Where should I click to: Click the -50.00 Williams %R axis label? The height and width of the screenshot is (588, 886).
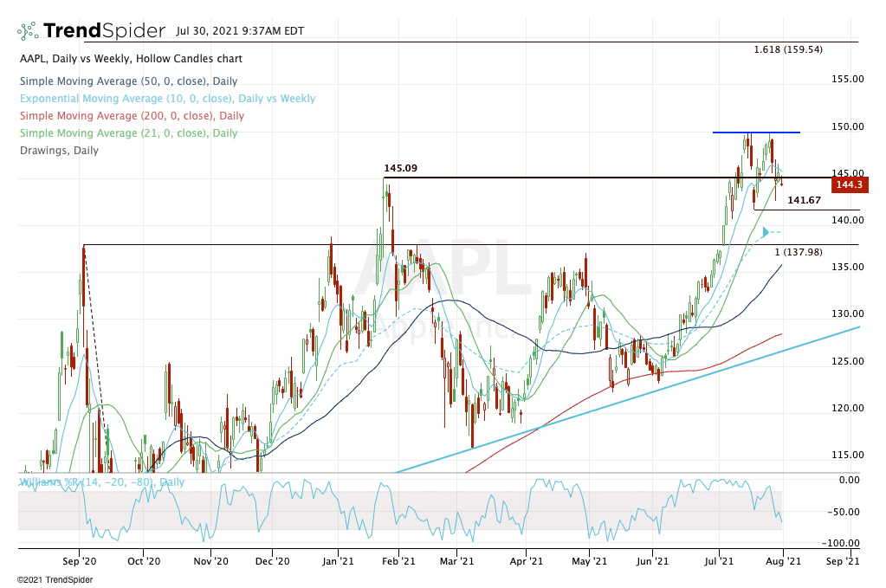tap(844, 513)
